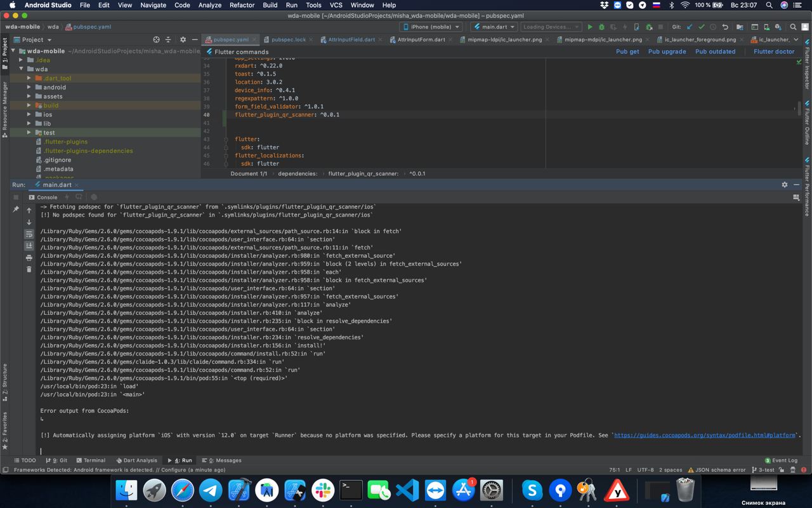The width and height of the screenshot is (812, 508).
Task: Click the 3-test Git branch widget
Action: (x=763, y=470)
